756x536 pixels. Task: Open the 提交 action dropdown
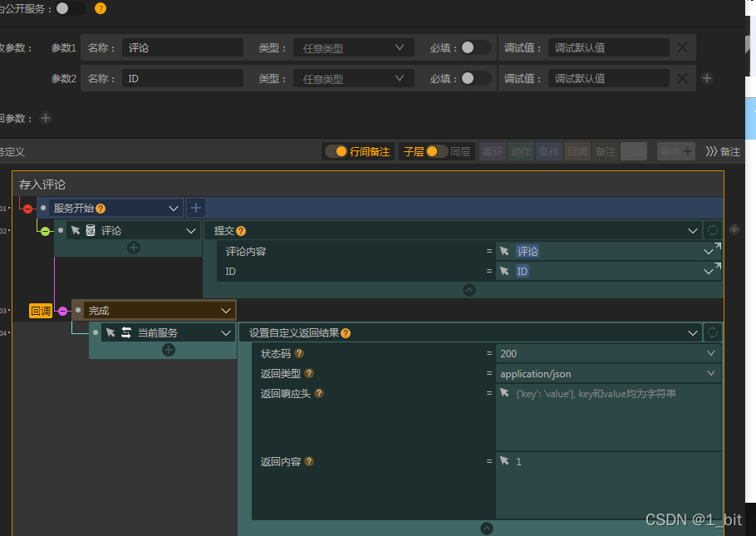[x=693, y=231]
